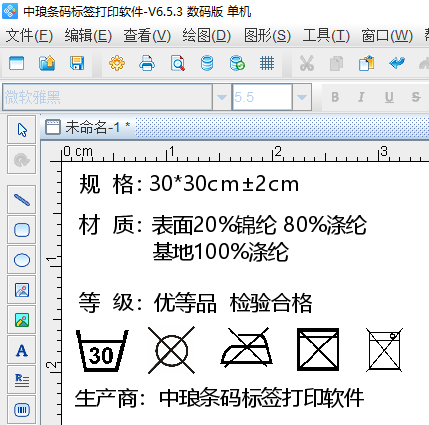Open the 编辑(E) menu

click(x=88, y=35)
